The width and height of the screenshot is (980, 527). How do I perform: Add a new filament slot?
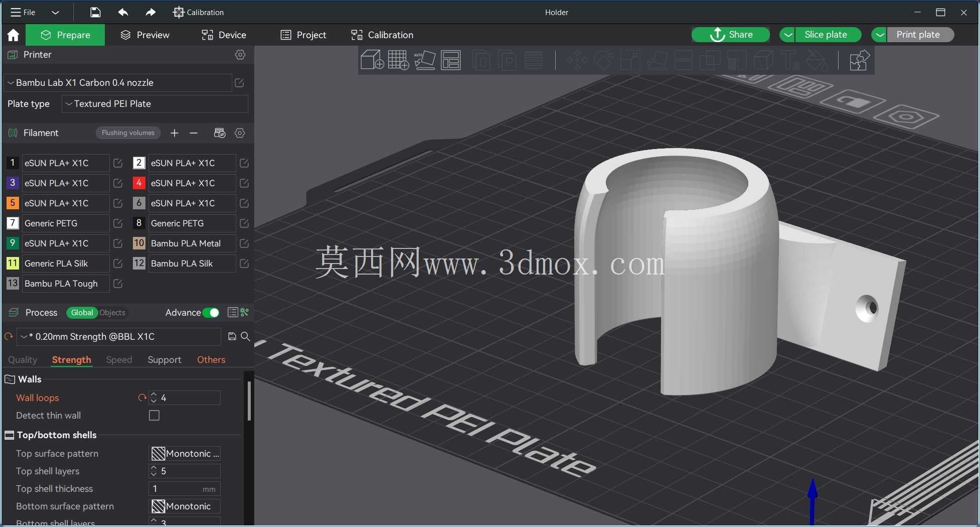[174, 133]
